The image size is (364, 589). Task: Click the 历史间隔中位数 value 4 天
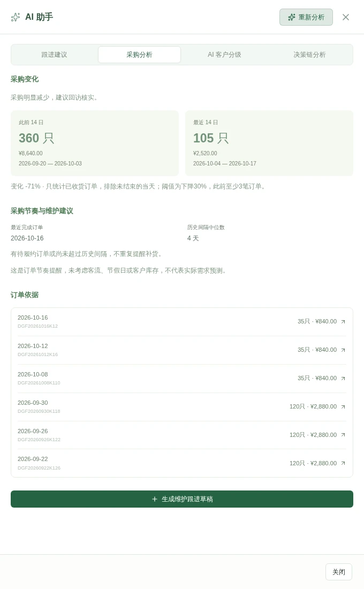(193, 238)
